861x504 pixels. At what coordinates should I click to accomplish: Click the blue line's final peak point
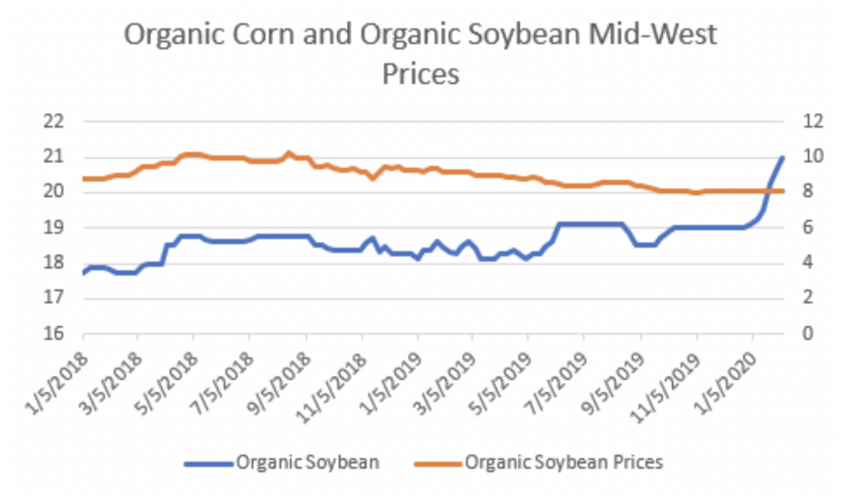point(783,158)
